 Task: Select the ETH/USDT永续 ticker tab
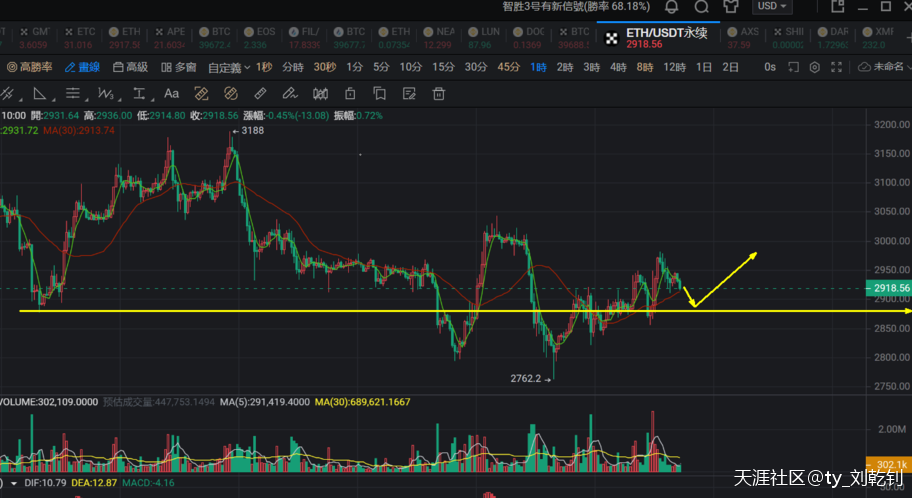(x=659, y=38)
